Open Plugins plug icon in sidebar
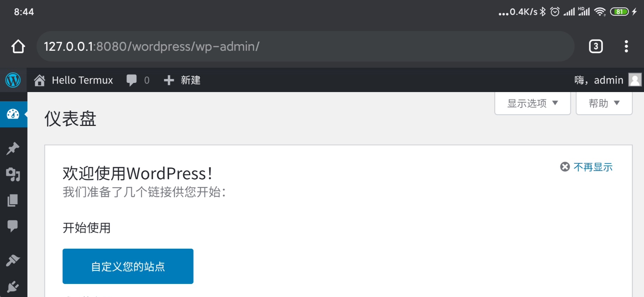Viewport: 644px width, 297px height. (13, 286)
